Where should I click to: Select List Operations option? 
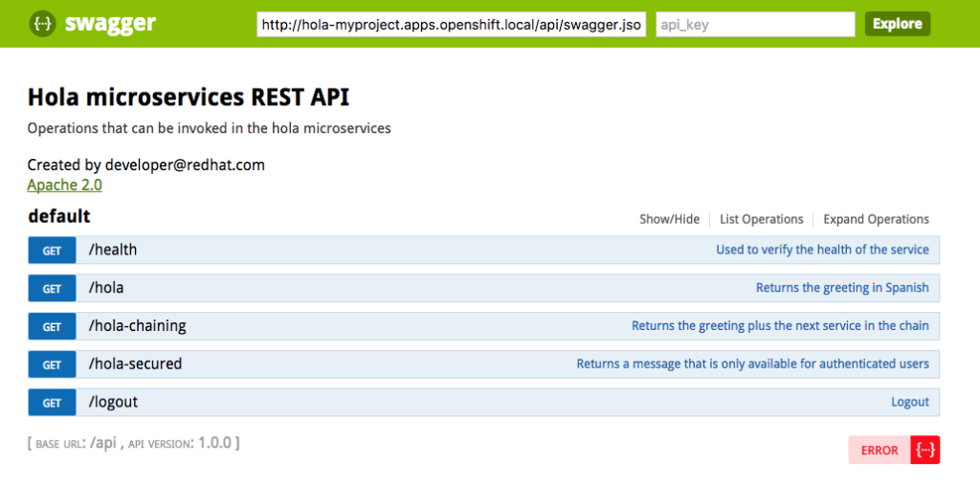coord(761,219)
